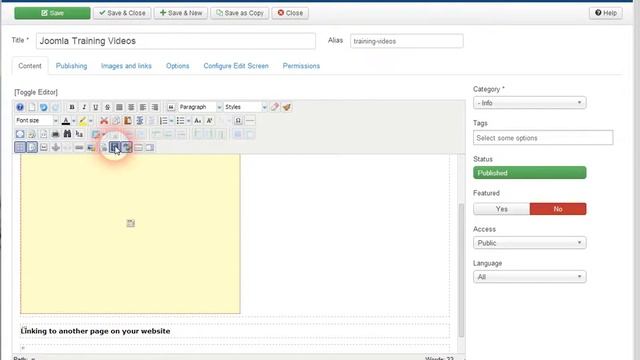Open the Font size dropdown

point(36,120)
